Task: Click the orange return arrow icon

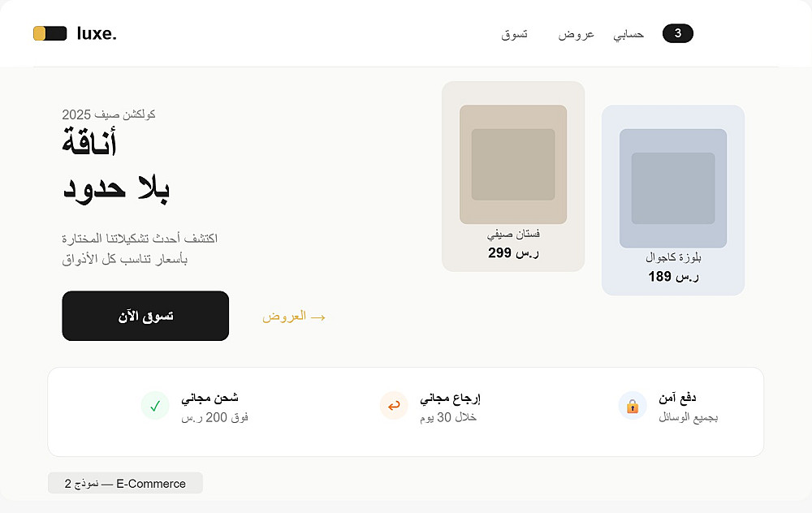Action: pyautogui.click(x=394, y=406)
